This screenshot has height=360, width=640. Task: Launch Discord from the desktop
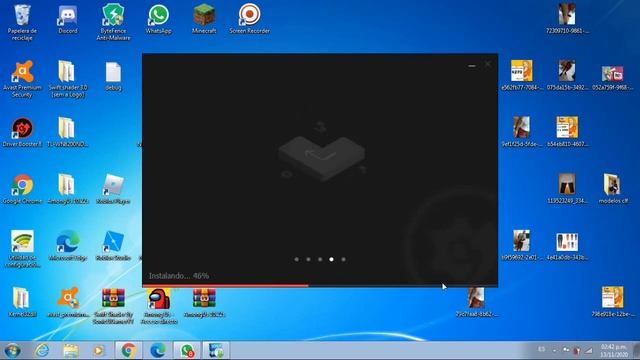[68, 20]
